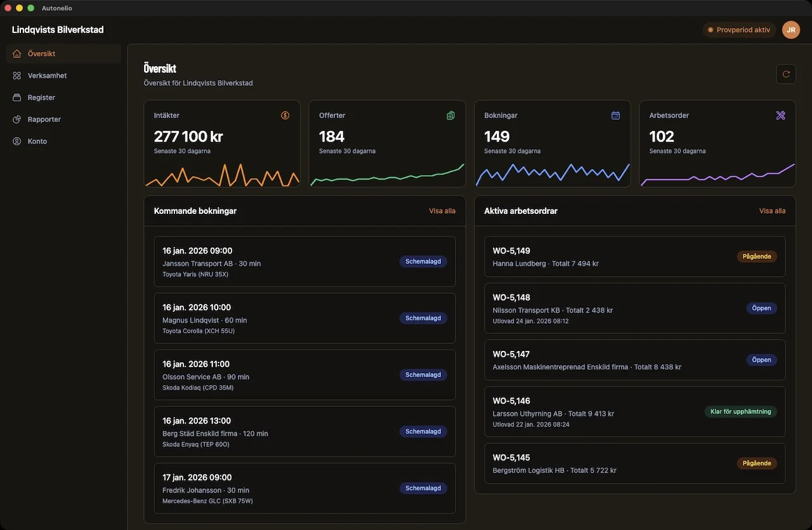The width and height of the screenshot is (812, 530).
Task: Click the clipboard icon on Offerter card
Action: coord(450,115)
